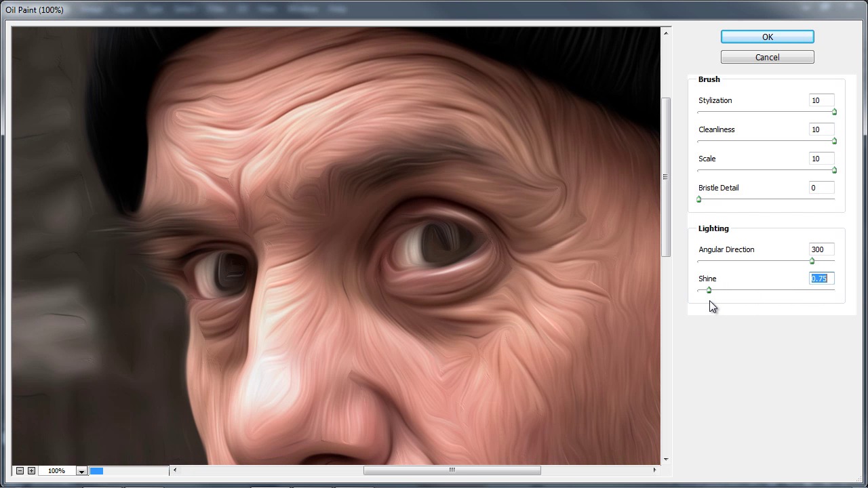Click the Stylization value field

pos(821,100)
